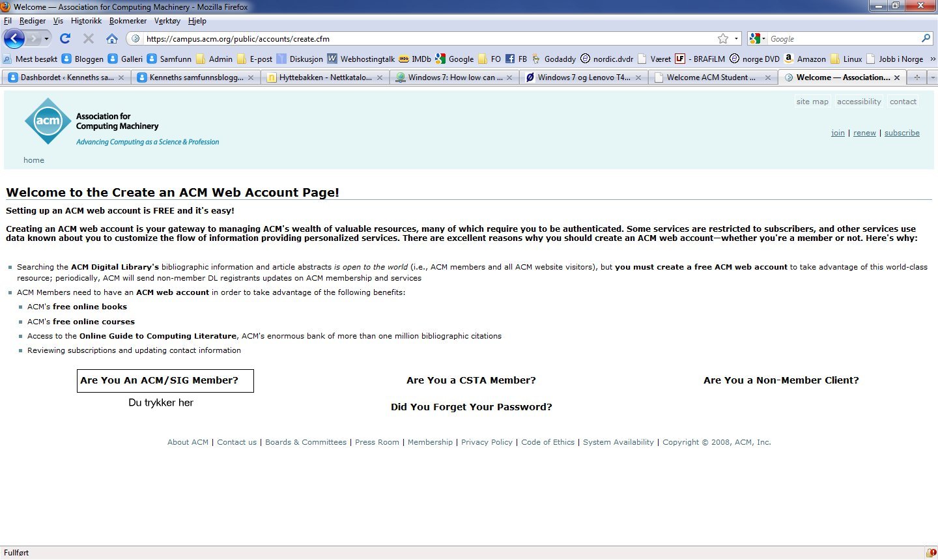This screenshot has height=560, width=938.
Task: Open the norge DVD bookmark
Action: 754,59
